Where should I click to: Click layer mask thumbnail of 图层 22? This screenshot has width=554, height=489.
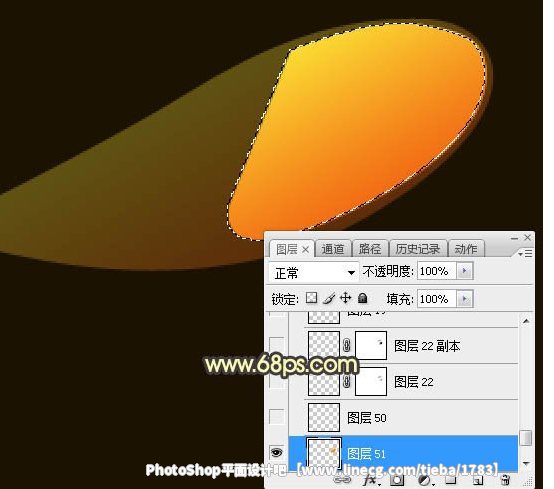click(x=371, y=381)
